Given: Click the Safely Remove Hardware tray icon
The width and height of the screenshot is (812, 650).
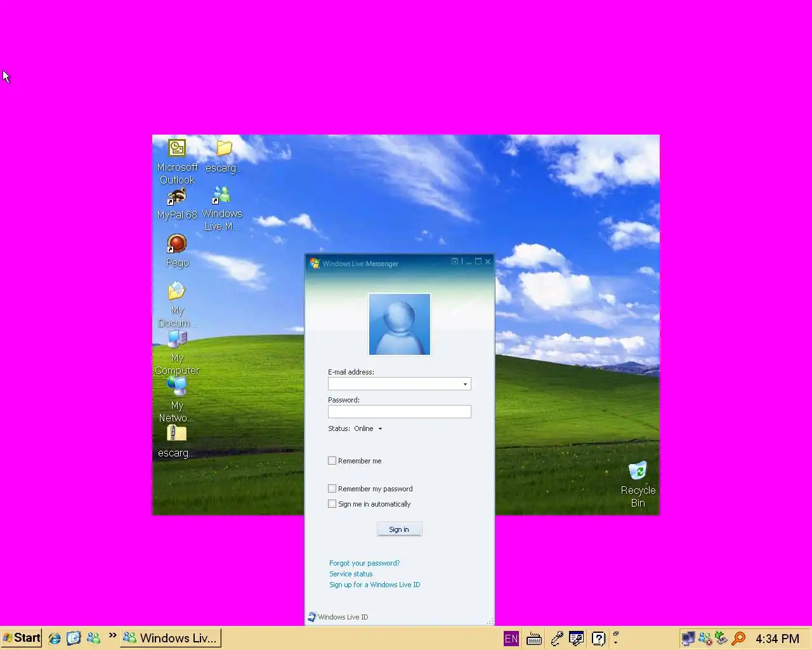Looking at the screenshot, I should (x=721, y=639).
